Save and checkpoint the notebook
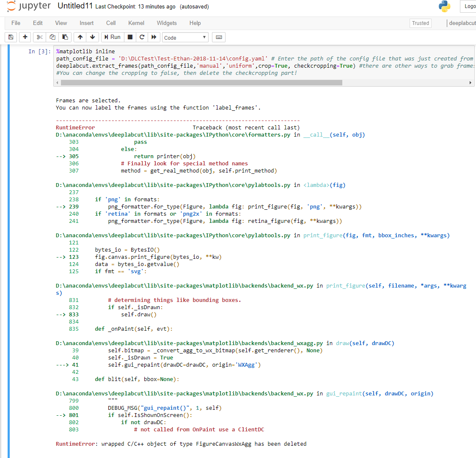Viewport: 476px width, 458px height. 11,37
